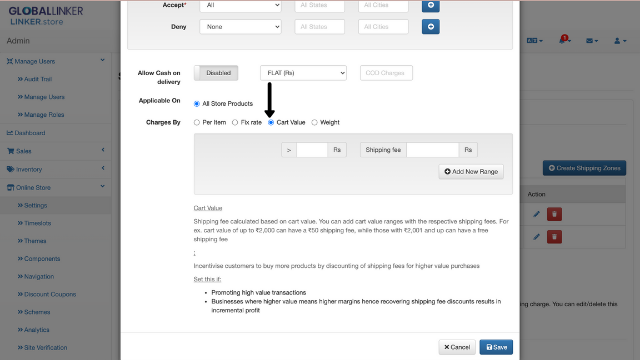Click the Cancel button
The width and height of the screenshot is (640, 360).
click(457, 347)
